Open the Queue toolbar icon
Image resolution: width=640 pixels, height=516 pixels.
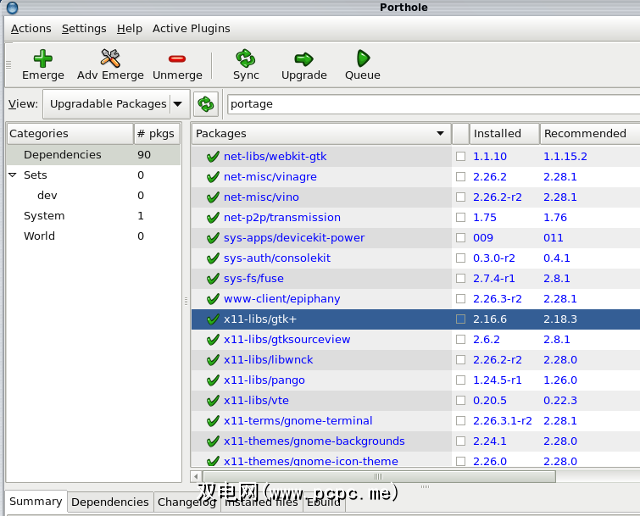(363, 59)
